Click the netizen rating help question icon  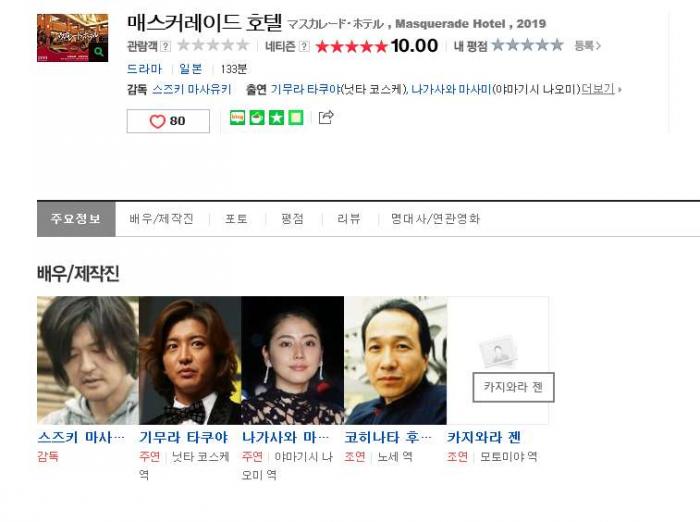pos(304,46)
